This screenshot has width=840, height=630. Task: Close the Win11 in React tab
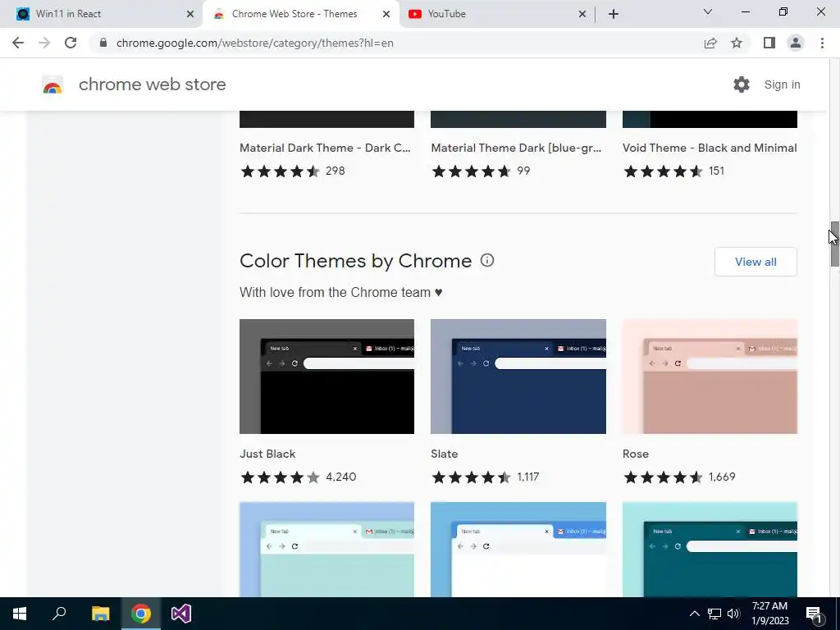click(190, 14)
